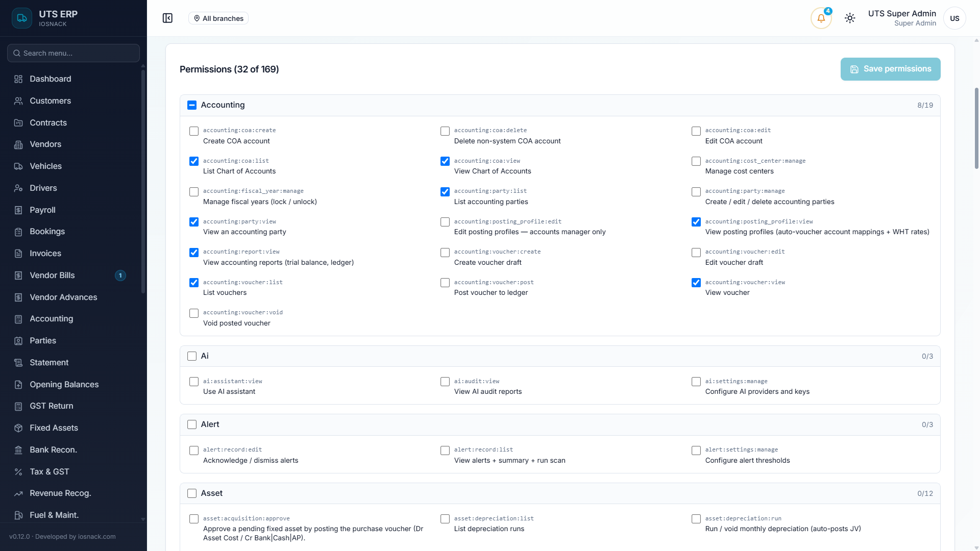Screen dimensions: 980x551
Task: Enable accounting:voucher:post checkbox
Action: 445,283
